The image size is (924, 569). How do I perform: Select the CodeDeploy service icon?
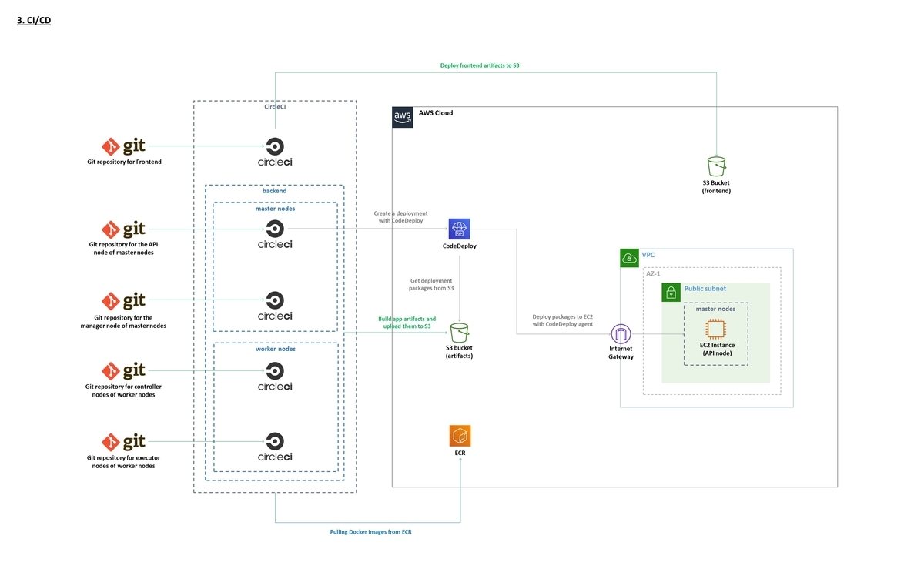[460, 229]
